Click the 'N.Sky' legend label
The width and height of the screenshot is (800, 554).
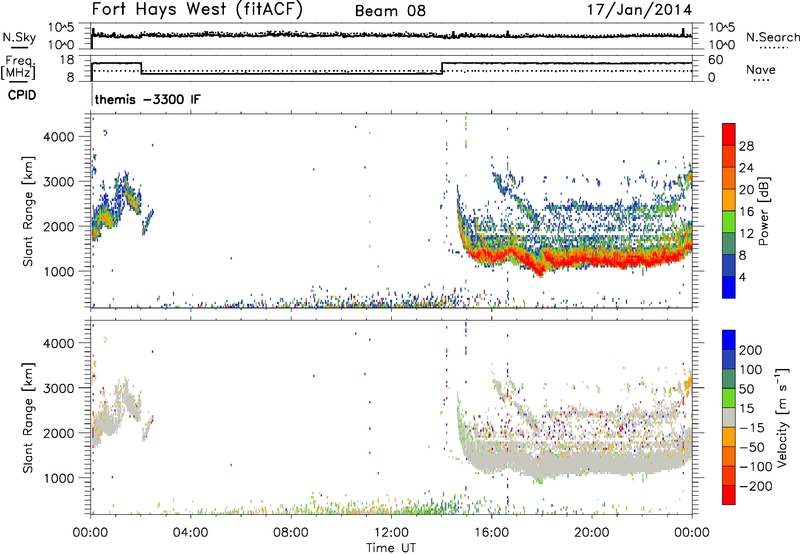19,37
